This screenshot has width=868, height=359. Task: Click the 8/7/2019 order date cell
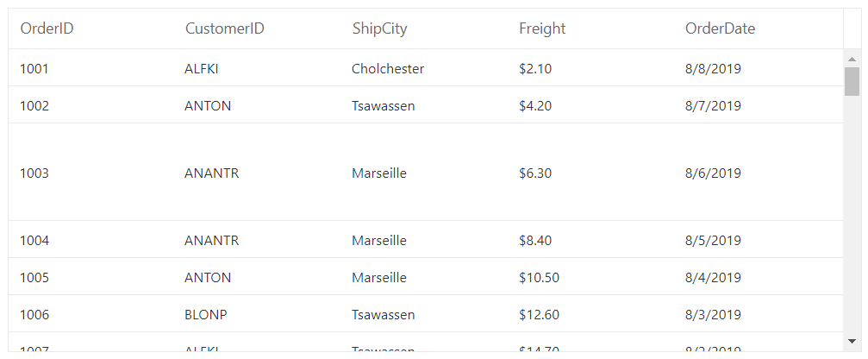tap(759, 105)
